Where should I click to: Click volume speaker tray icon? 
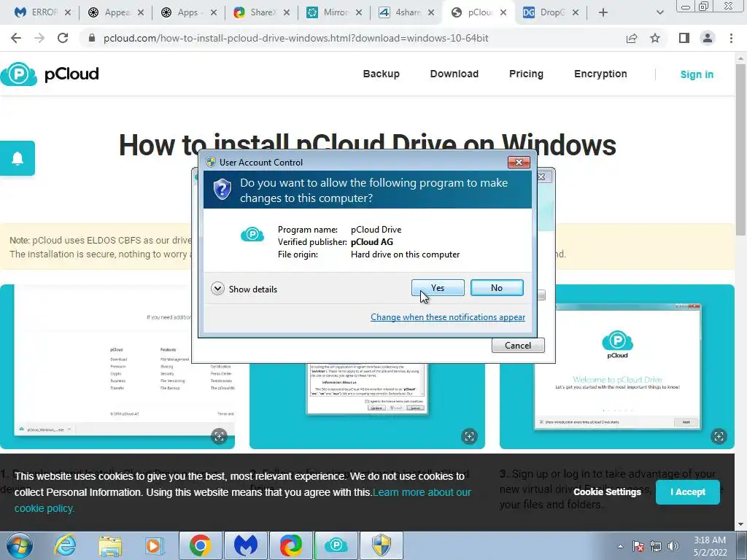673,546
